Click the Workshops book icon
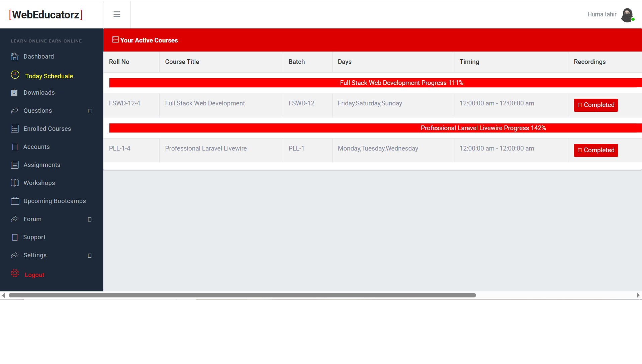The image size is (642, 364). click(15, 183)
